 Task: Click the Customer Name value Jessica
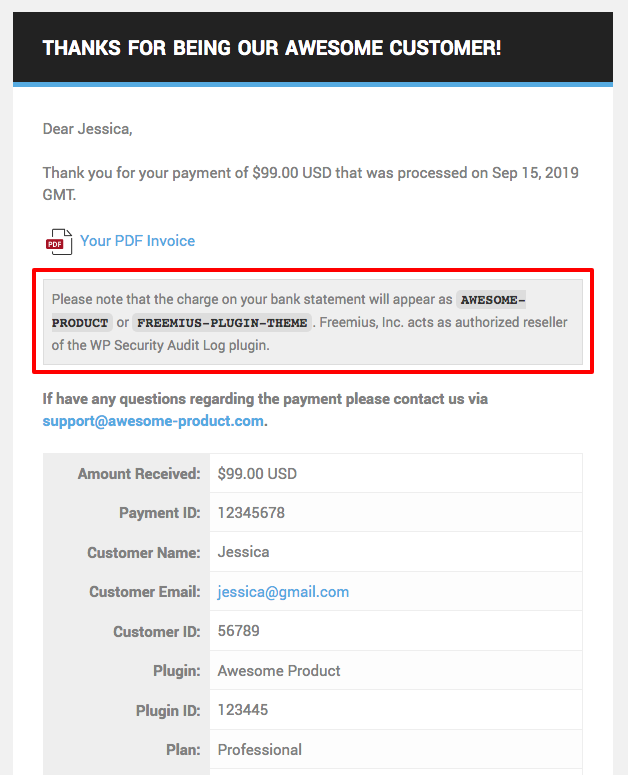(x=243, y=552)
